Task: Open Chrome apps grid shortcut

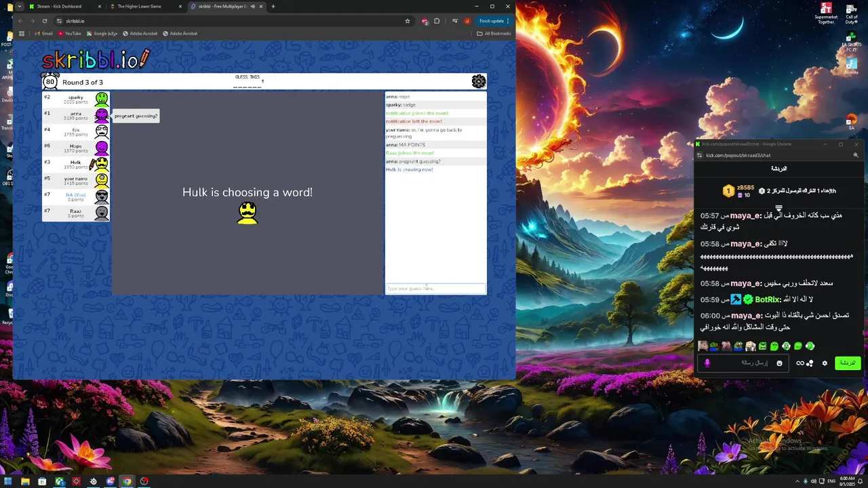Action: click(22, 33)
